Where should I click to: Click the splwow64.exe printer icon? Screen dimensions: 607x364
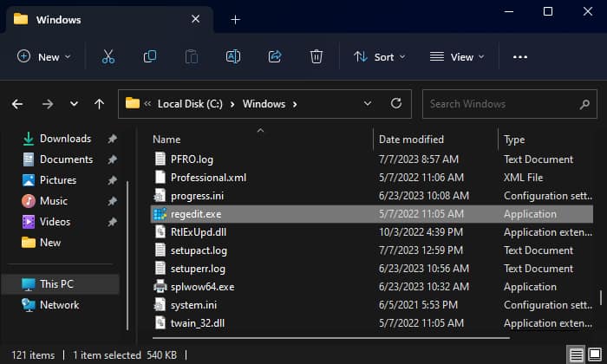click(160, 287)
